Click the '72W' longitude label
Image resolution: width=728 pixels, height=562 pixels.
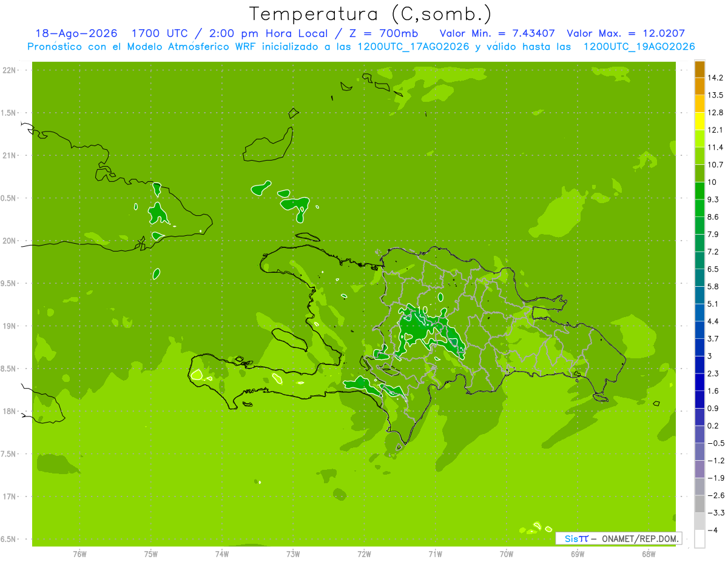click(364, 554)
